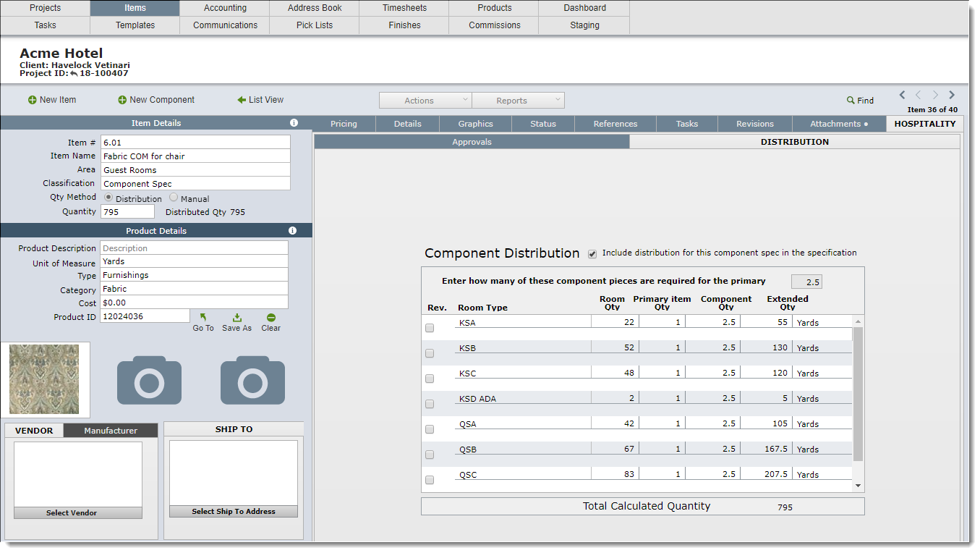
Task: Open the Category field showing Fabric
Action: coord(194,289)
